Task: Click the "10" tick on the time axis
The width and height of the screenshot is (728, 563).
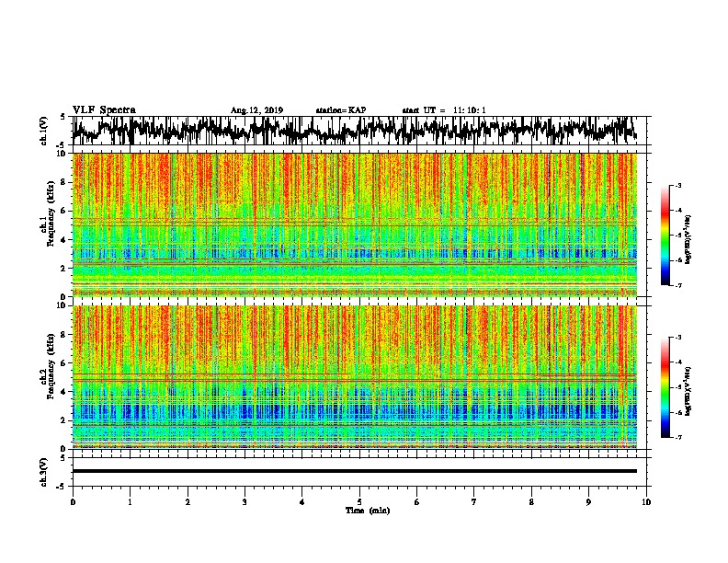Action: click(x=646, y=502)
